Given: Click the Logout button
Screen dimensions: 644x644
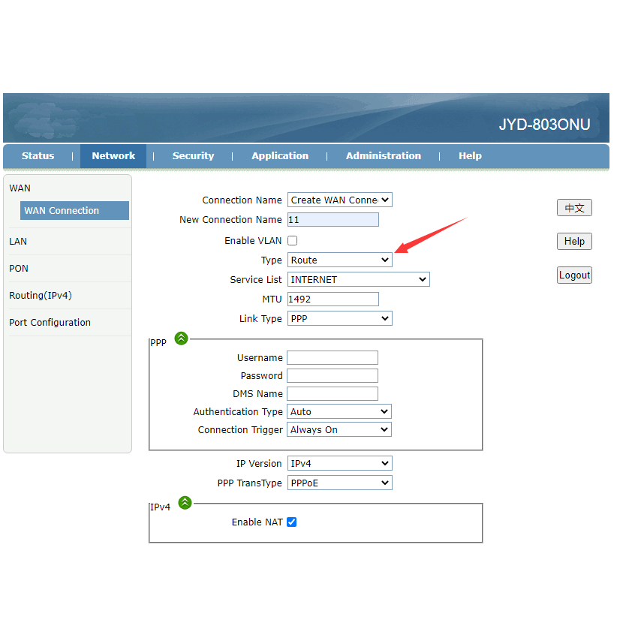Looking at the screenshot, I should click(574, 275).
